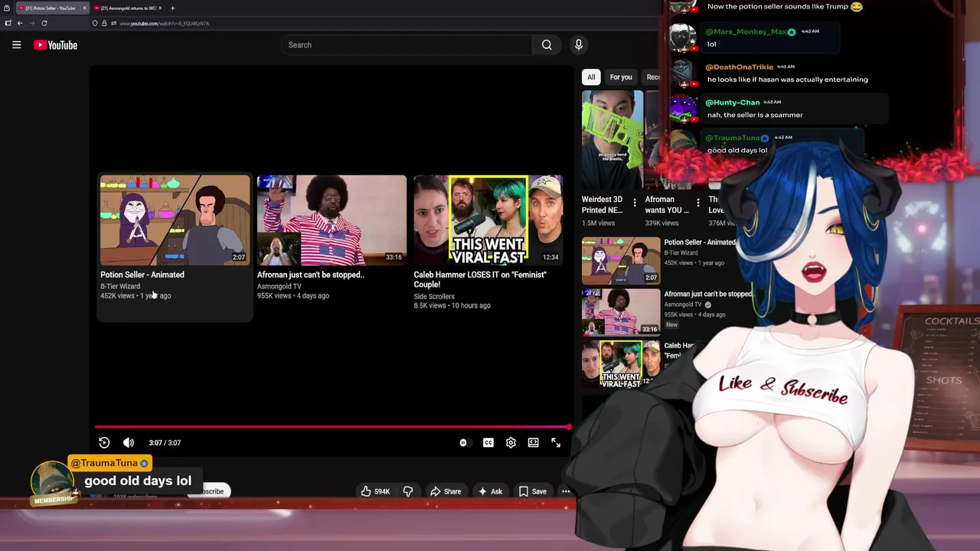
Task: Share this video
Action: point(445,491)
